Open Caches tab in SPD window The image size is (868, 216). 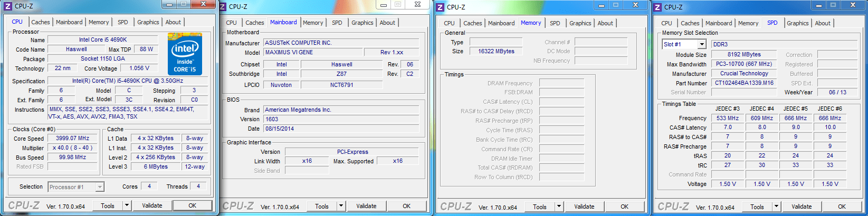point(690,23)
